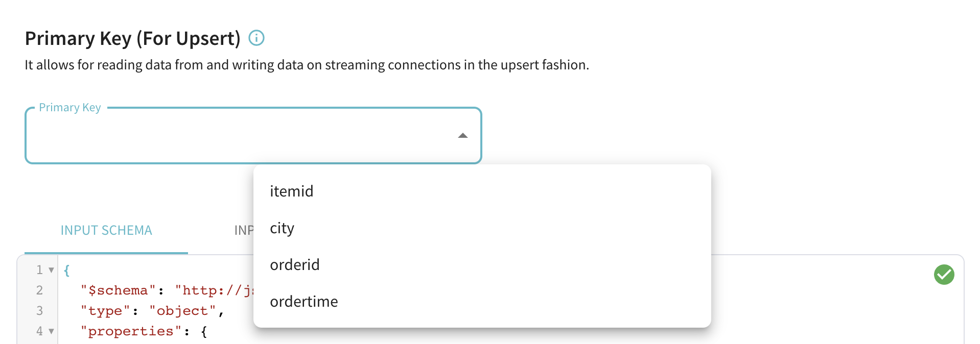Click the upsert description text under the heading
Screen dimensions: 980x344
pyautogui.click(x=307, y=65)
